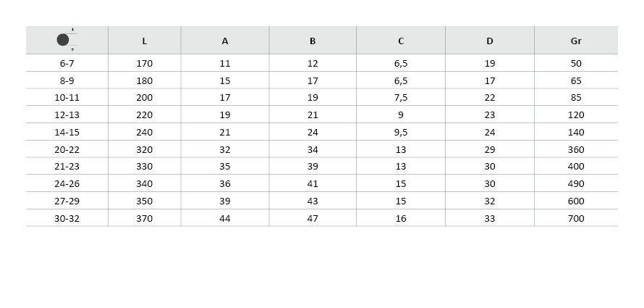
Task: Click the B column header
Action: pyautogui.click(x=313, y=41)
